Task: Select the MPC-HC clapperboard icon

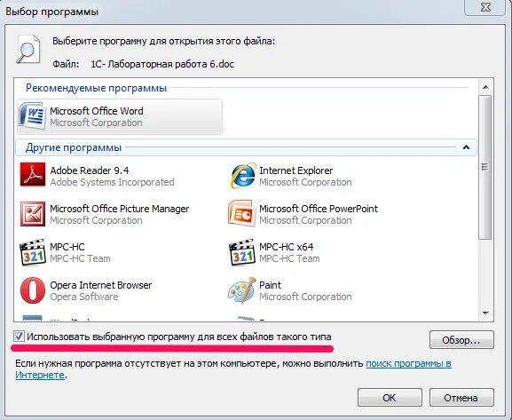Action: coord(33,252)
